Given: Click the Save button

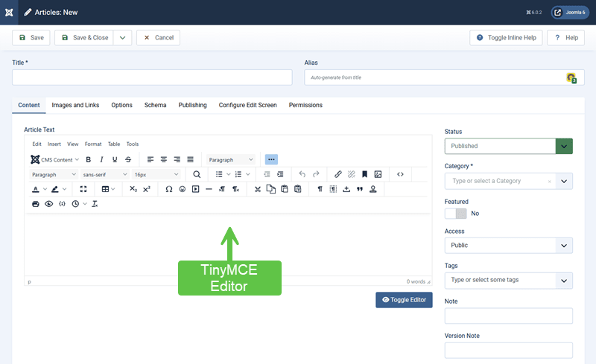Looking at the screenshot, I should coord(31,38).
